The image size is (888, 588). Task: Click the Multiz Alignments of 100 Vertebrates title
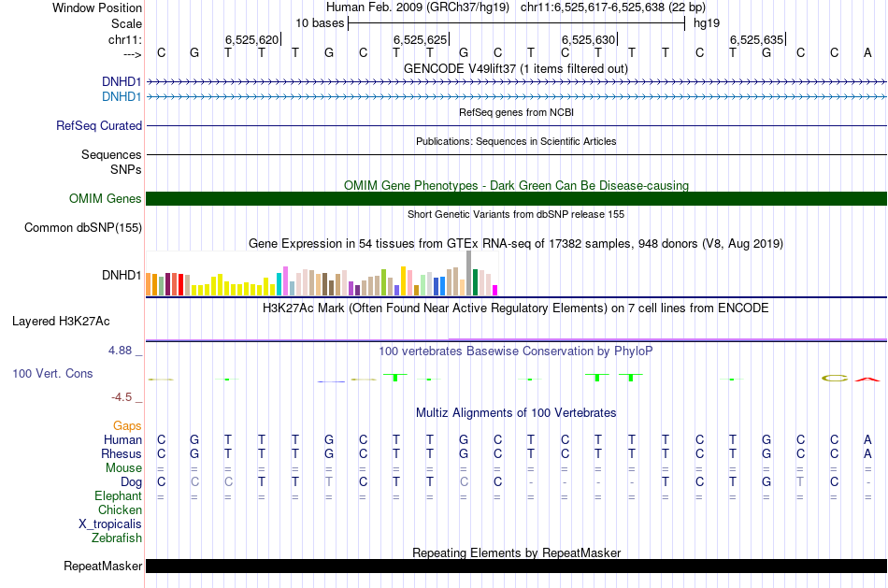tap(515, 412)
